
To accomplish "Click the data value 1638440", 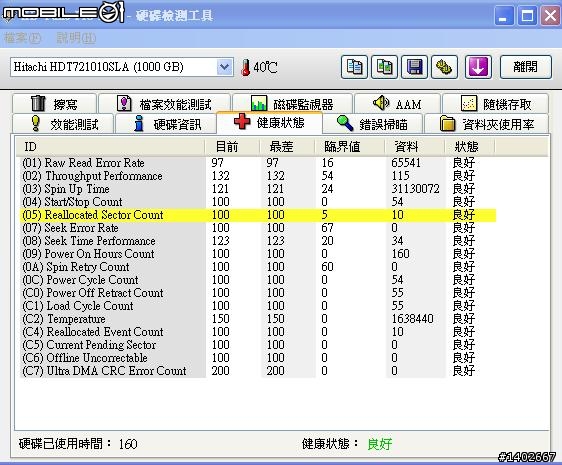I will point(413,319).
